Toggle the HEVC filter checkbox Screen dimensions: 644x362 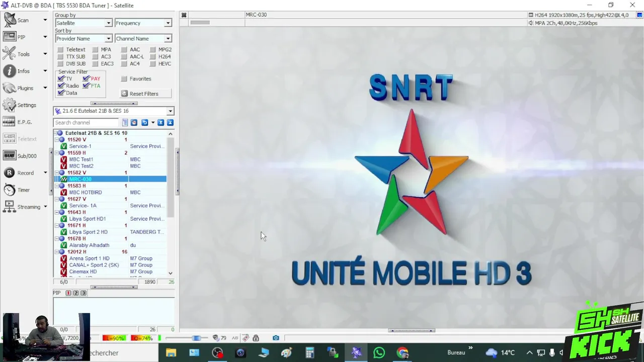click(152, 64)
